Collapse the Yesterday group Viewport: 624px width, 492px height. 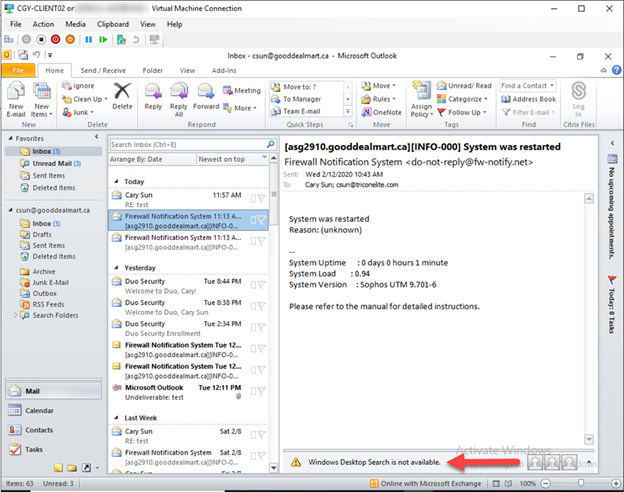(116, 267)
